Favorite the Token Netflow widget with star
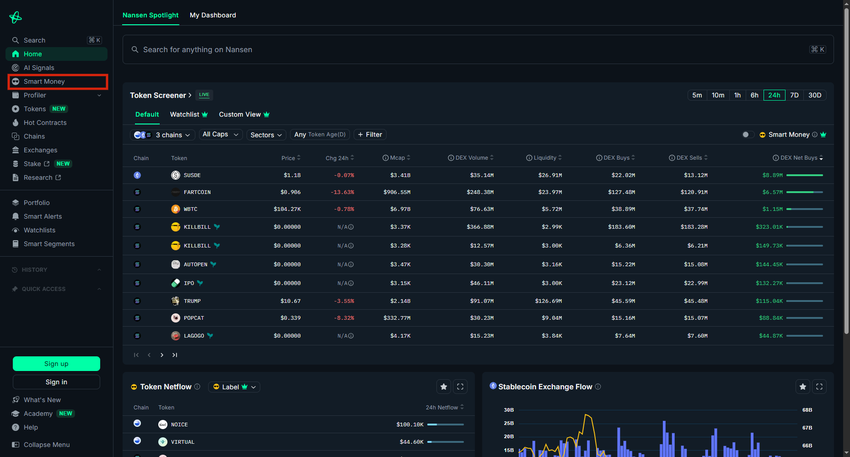This screenshot has height=457, width=850. point(443,387)
